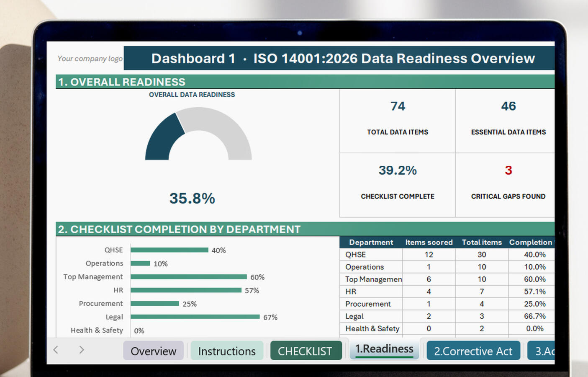Click the 'Your company logo' placeholder
The height and width of the screenshot is (377, 588).
click(90, 59)
